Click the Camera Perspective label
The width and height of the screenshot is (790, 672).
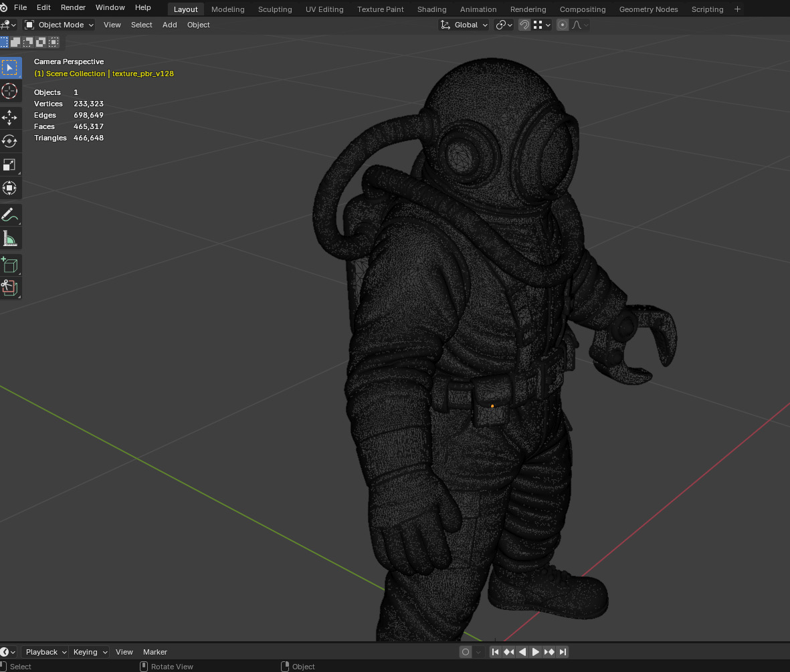click(x=69, y=62)
